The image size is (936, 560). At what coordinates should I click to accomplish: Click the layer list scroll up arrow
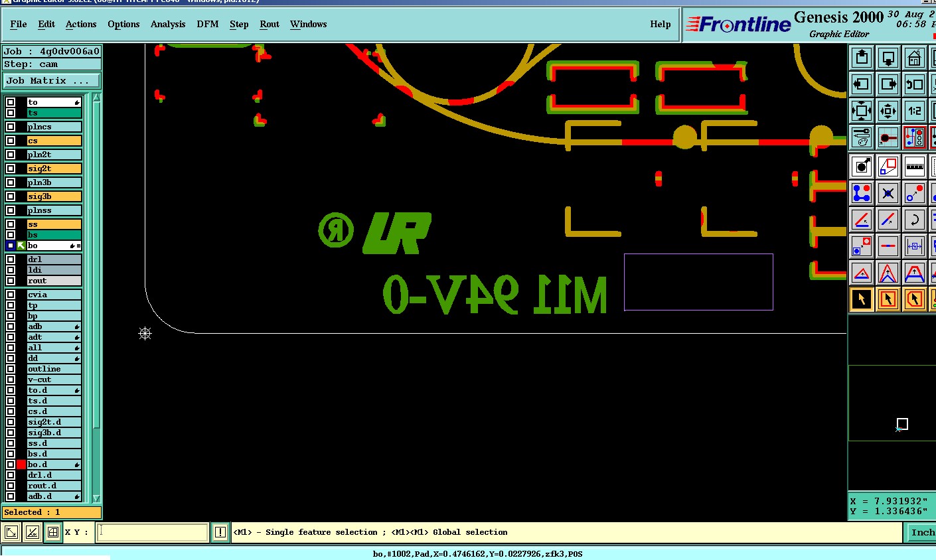(96, 98)
